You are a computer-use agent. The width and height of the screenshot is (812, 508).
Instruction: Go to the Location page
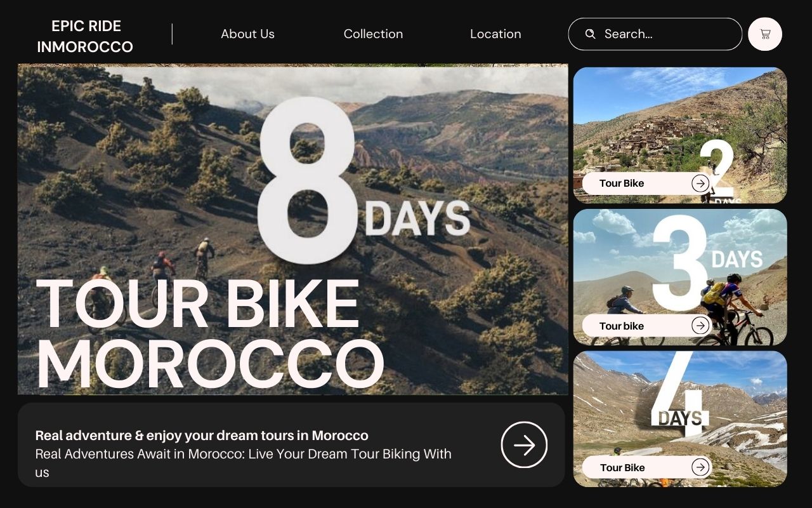click(495, 34)
